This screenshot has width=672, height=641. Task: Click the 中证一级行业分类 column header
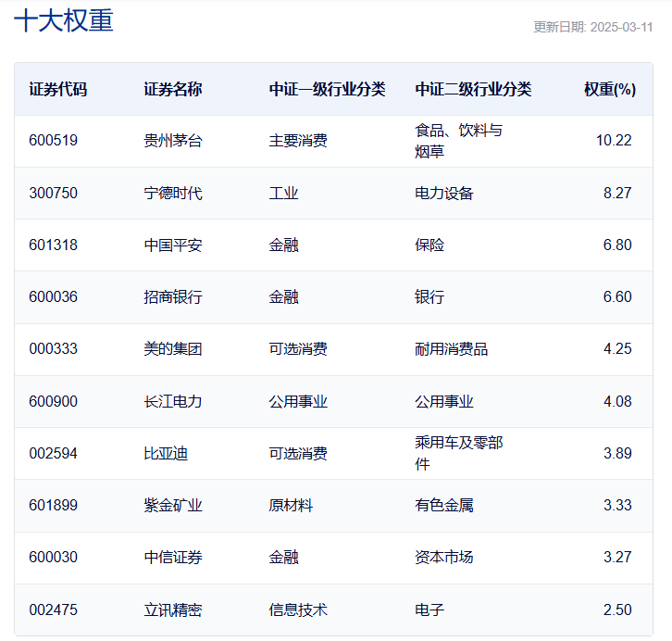[x=327, y=89]
